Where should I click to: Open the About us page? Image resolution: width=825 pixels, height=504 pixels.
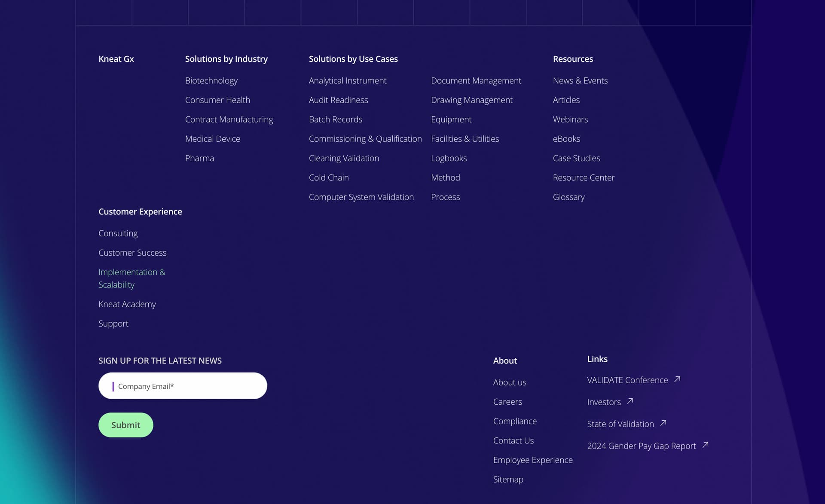[510, 382]
